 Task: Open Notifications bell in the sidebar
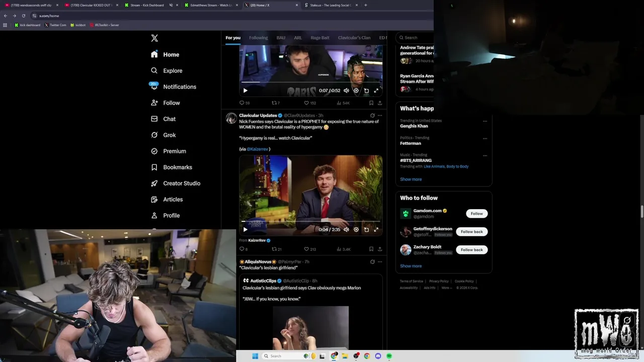click(x=174, y=86)
